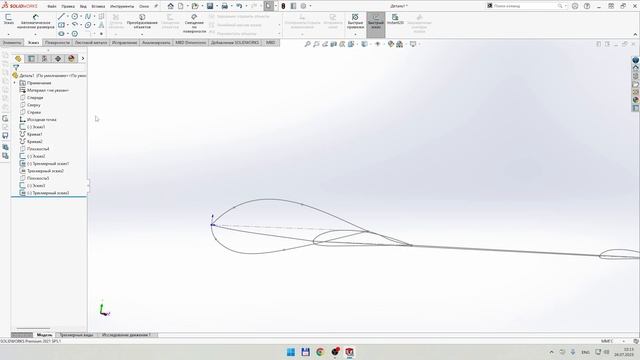Screen dimensions: 640x360
Task: Select the sketch Text tool
Action: [101, 25]
